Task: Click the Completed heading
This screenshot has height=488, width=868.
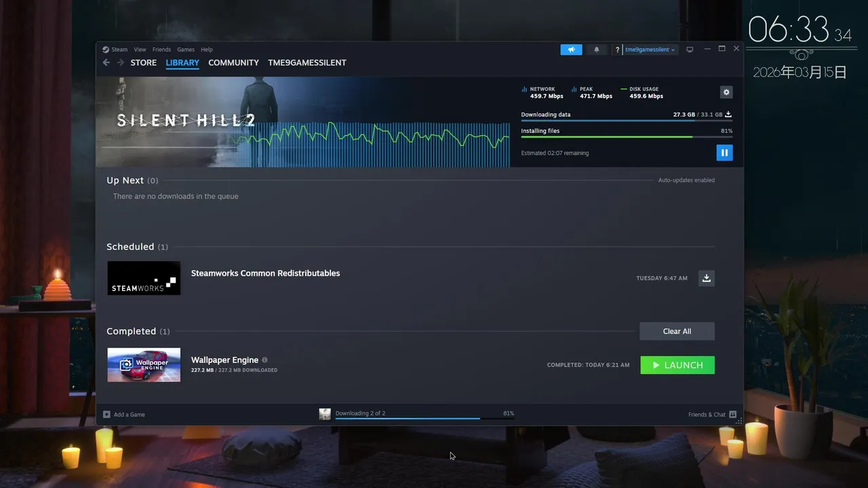Action: (x=131, y=331)
